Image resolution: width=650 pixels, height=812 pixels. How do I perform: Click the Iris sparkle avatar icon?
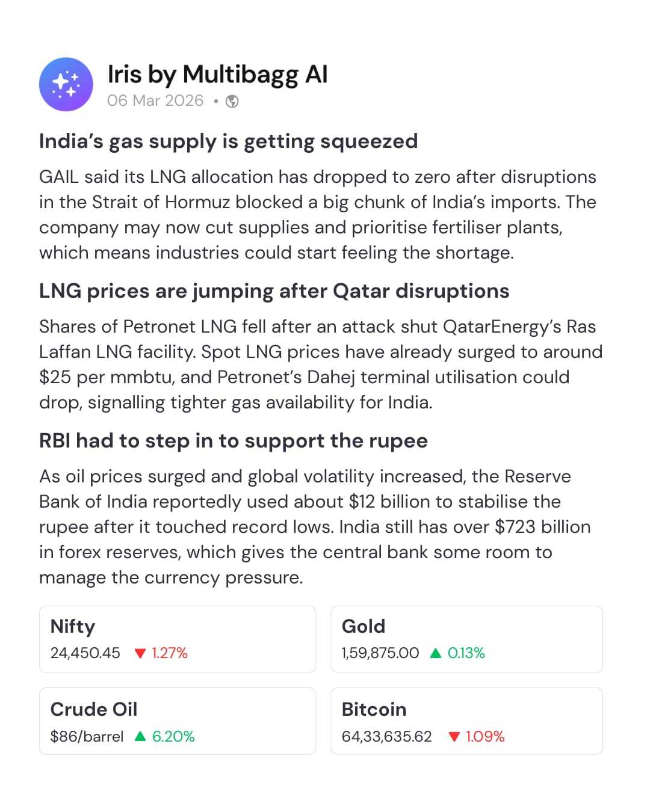(66, 84)
